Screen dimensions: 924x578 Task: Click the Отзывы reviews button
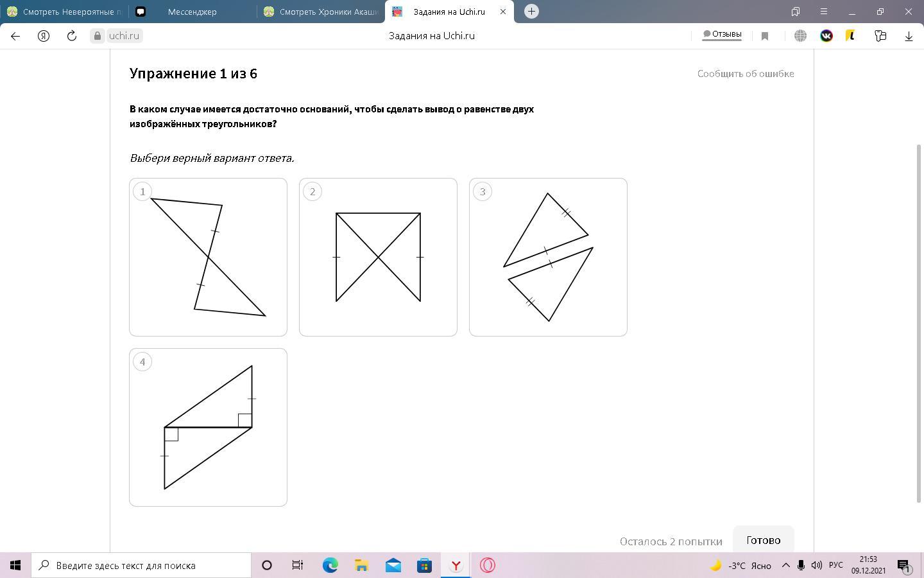(722, 35)
